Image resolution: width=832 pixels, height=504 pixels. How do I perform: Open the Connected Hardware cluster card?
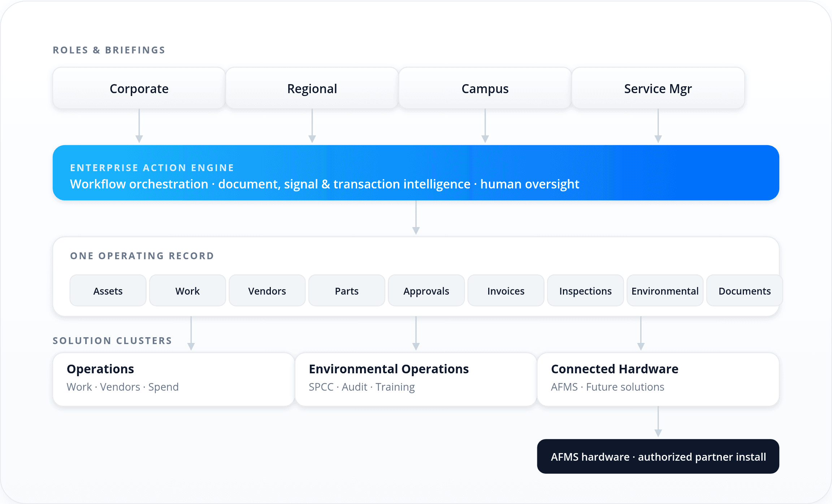pyautogui.click(x=657, y=378)
